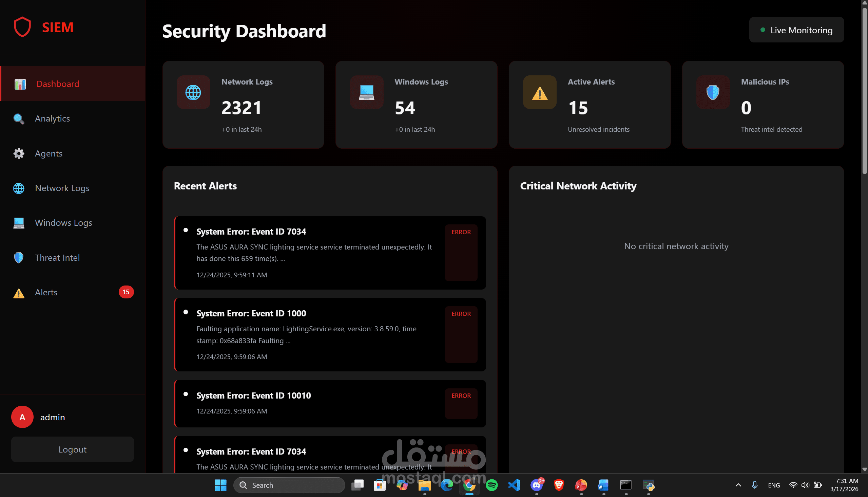
Task: Click the Active Alerts warning triangle icon
Action: 540,93
